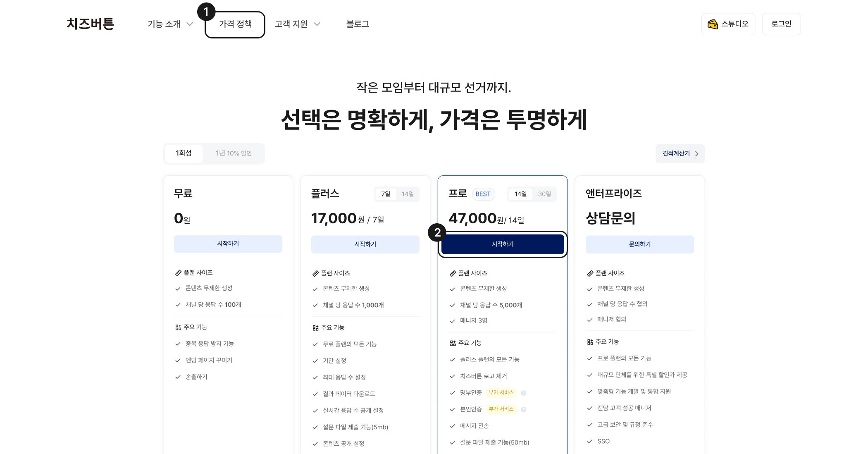Open the 가격 정책 menu item
The image size is (868, 454).
pos(235,24)
